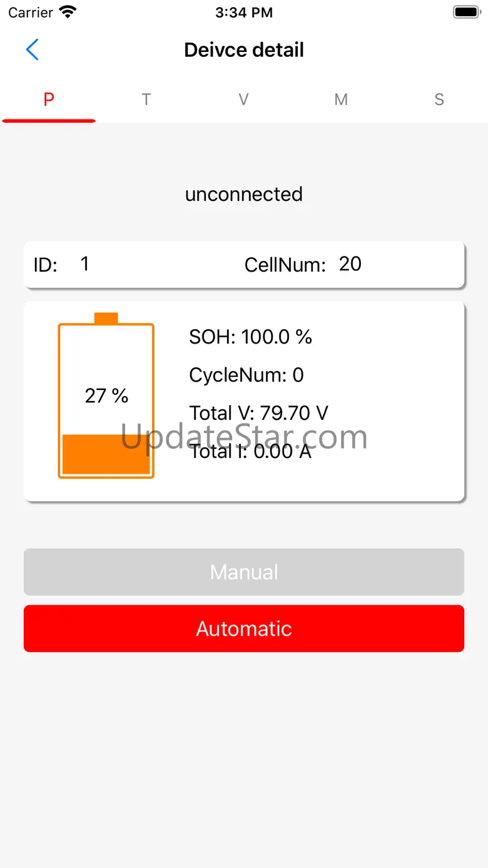Switch to the T tab
Viewport: 488px width, 868px height.
[146, 100]
